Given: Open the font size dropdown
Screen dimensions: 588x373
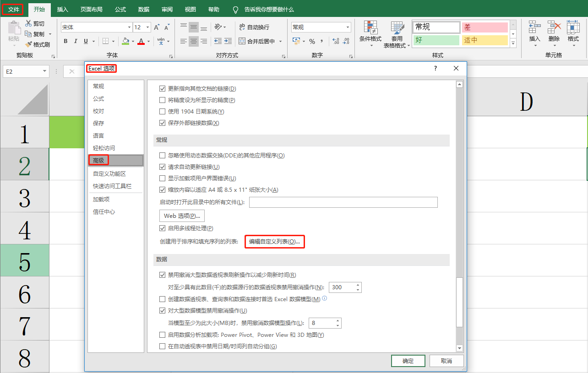Looking at the screenshot, I should click(x=147, y=27).
